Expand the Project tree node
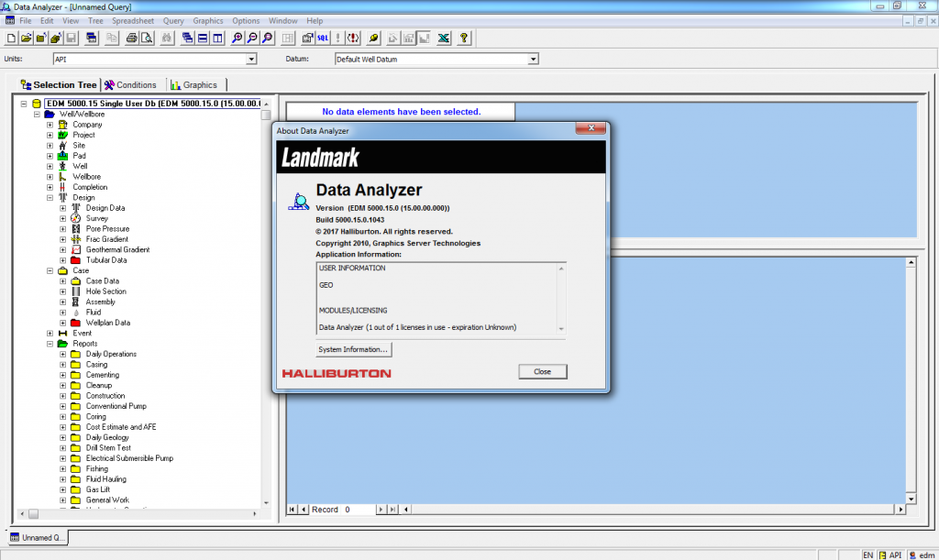 coord(50,136)
